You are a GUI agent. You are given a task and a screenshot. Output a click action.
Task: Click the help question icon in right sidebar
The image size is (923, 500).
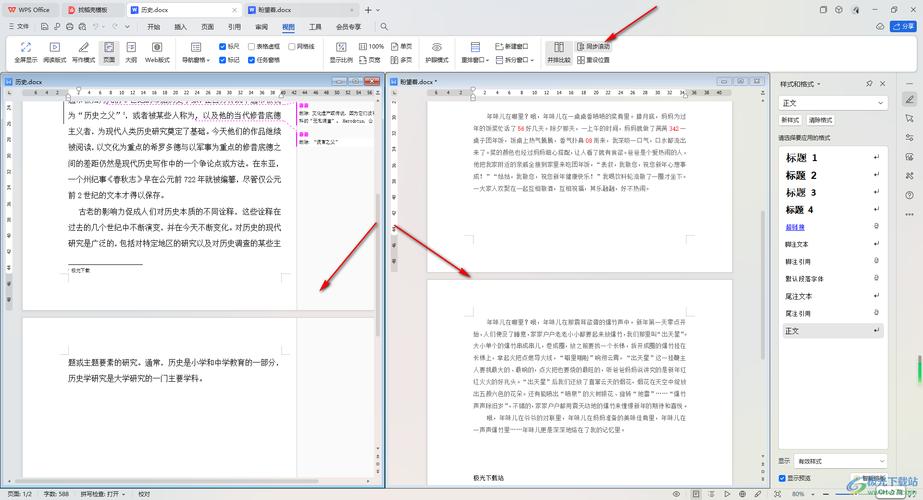909,195
